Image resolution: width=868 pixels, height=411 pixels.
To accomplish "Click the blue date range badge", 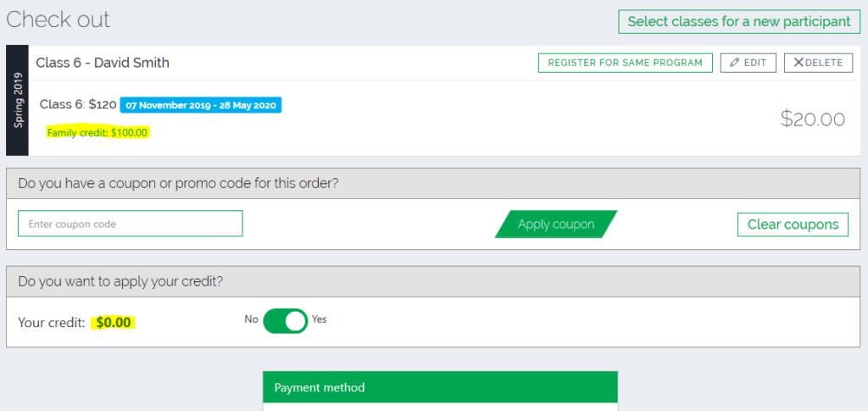I will [x=201, y=105].
